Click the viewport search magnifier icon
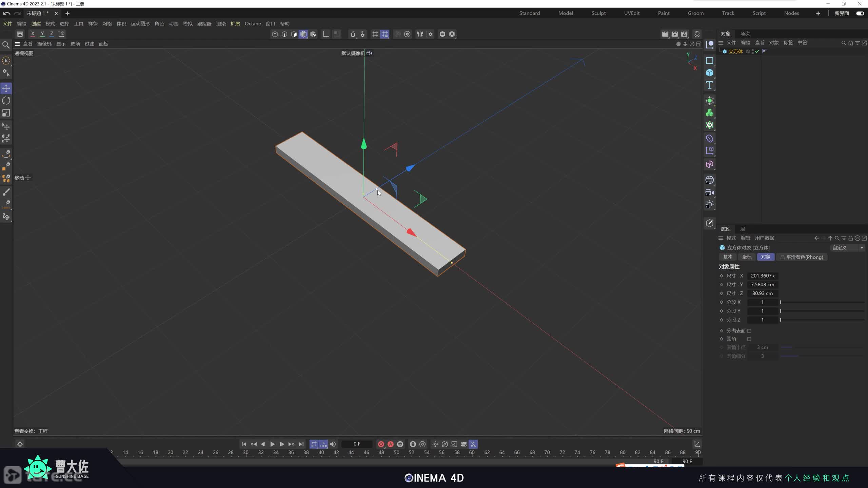The height and width of the screenshot is (488, 868). [x=6, y=45]
